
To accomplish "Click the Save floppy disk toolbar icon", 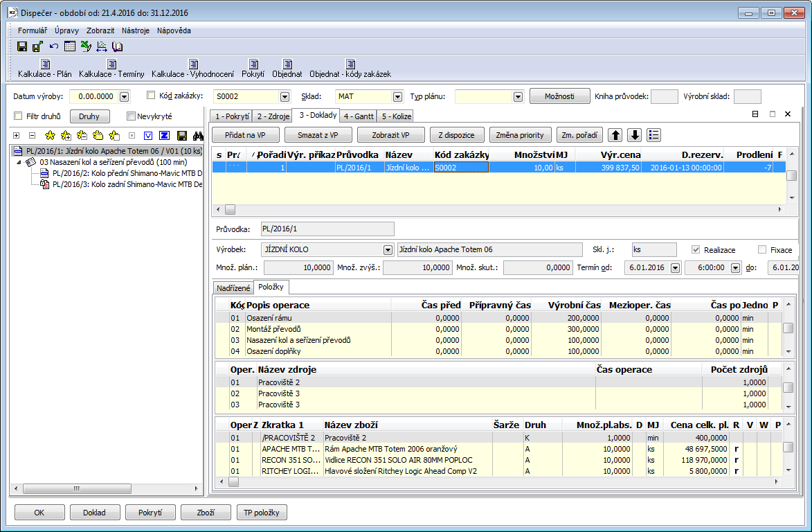I will (x=22, y=46).
